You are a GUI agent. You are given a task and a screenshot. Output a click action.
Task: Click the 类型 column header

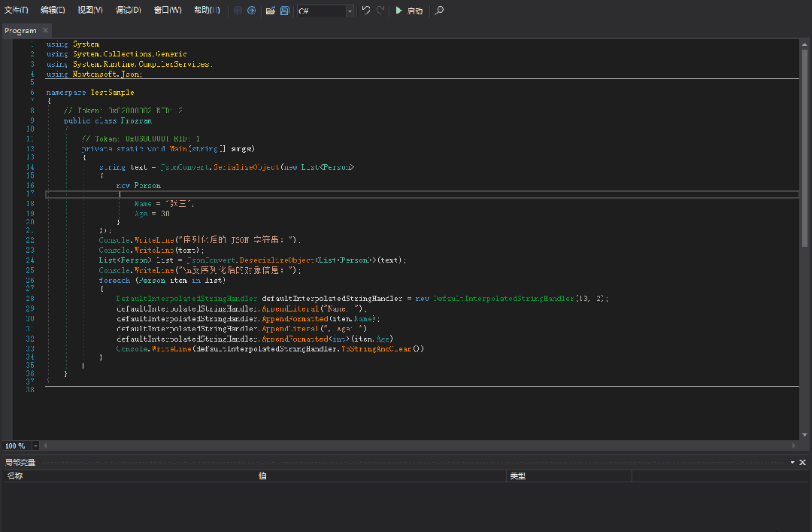pos(517,476)
